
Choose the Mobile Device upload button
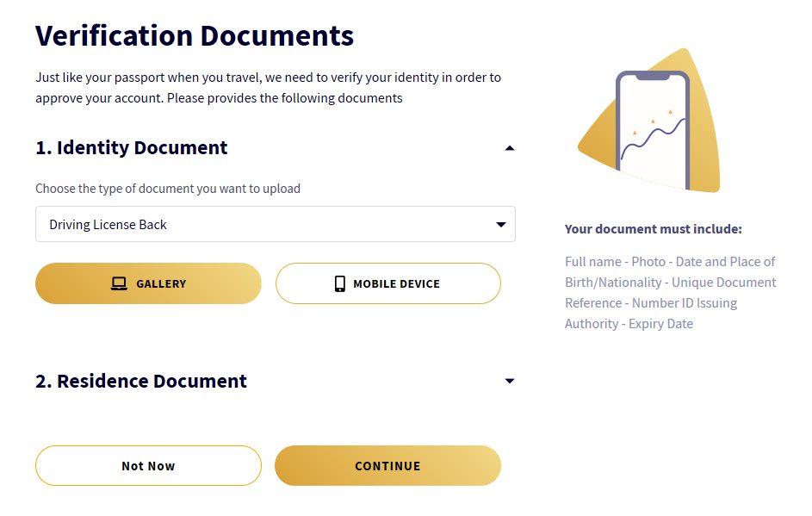point(387,283)
